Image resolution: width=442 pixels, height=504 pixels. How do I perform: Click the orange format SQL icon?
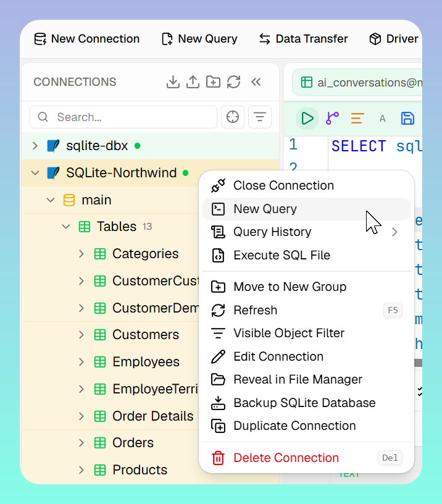point(357,119)
